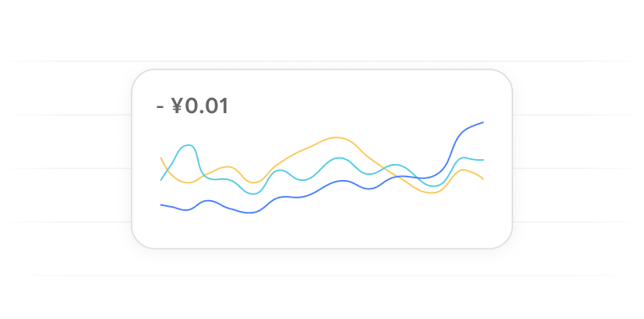Image resolution: width=644 pixels, height=319 pixels.
Task: Click the card's top-right rounded corner
Action: click(x=503, y=79)
